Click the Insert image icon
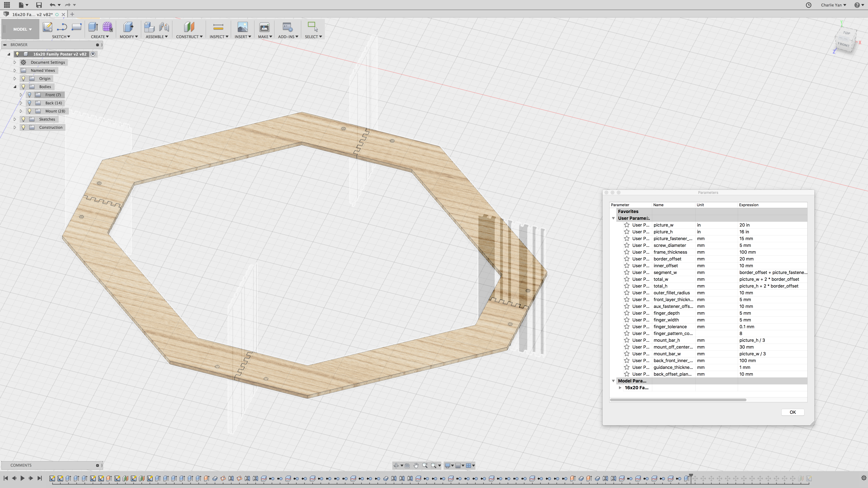The height and width of the screenshot is (488, 868). (x=242, y=27)
